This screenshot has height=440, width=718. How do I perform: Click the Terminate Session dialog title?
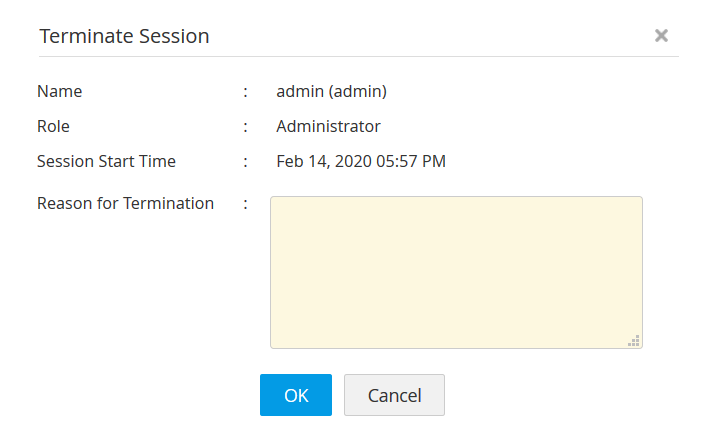pos(124,36)
